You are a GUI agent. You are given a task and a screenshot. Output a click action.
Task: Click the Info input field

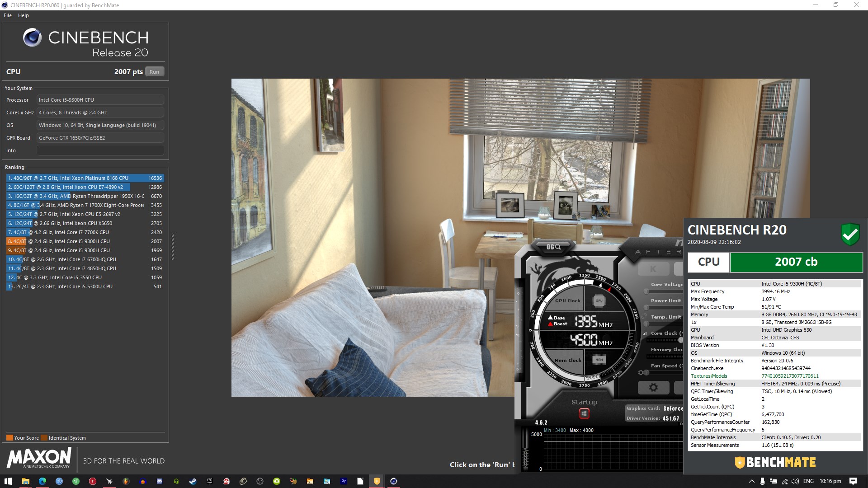pos(100,150)
